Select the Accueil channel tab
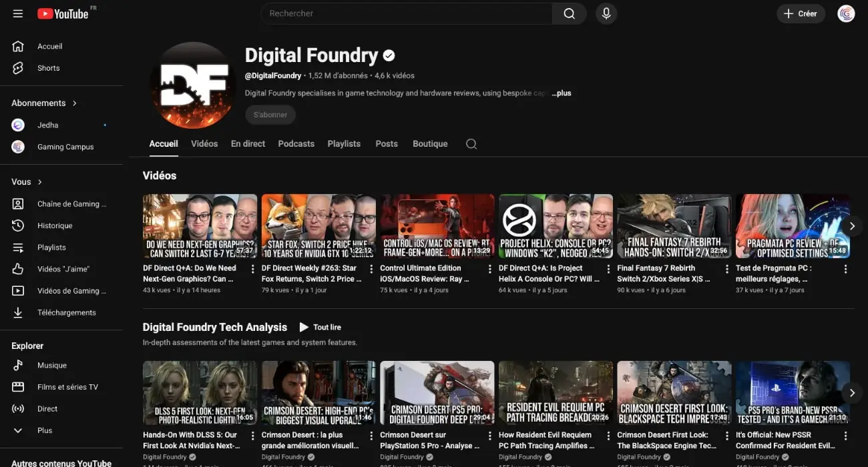The image size is (868, 467). [x=164, y=143]
